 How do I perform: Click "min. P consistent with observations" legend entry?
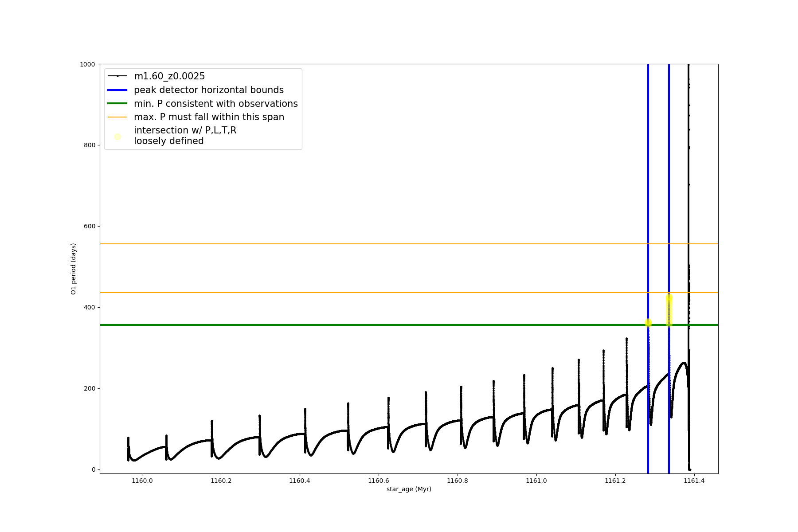216,104
